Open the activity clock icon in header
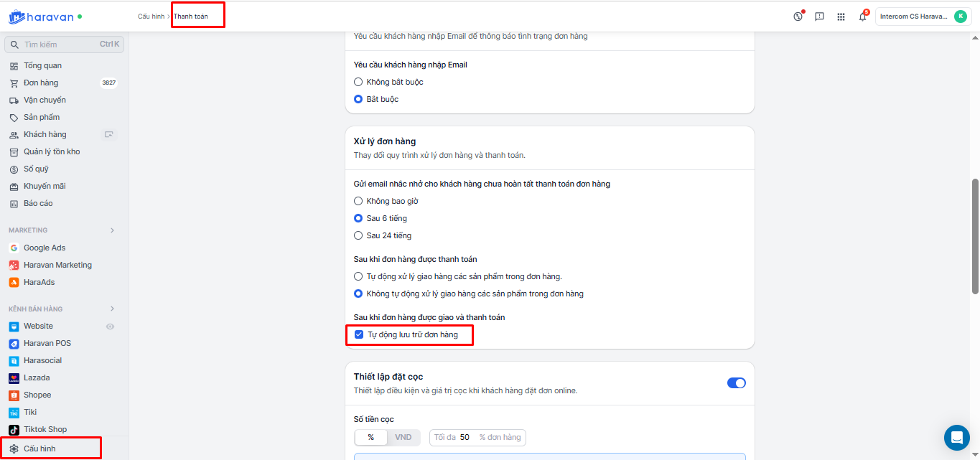Screen dimensions: 980x460 click(x=798, y=17)
